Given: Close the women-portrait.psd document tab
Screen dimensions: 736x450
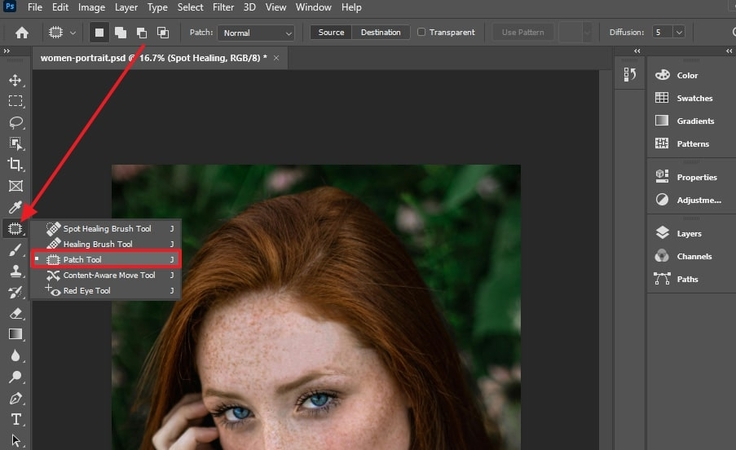Looking at the screenshot, I should [276, 58].
